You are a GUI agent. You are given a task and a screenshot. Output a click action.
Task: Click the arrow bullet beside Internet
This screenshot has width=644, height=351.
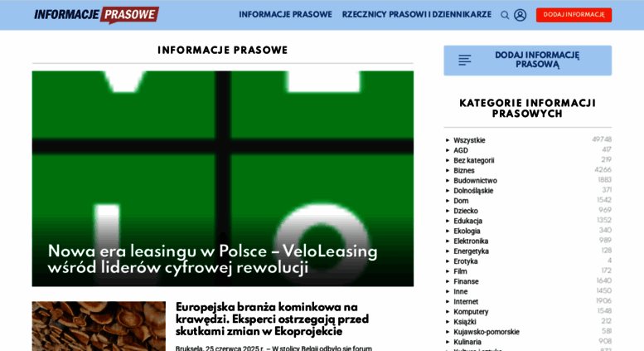point(448,301)
